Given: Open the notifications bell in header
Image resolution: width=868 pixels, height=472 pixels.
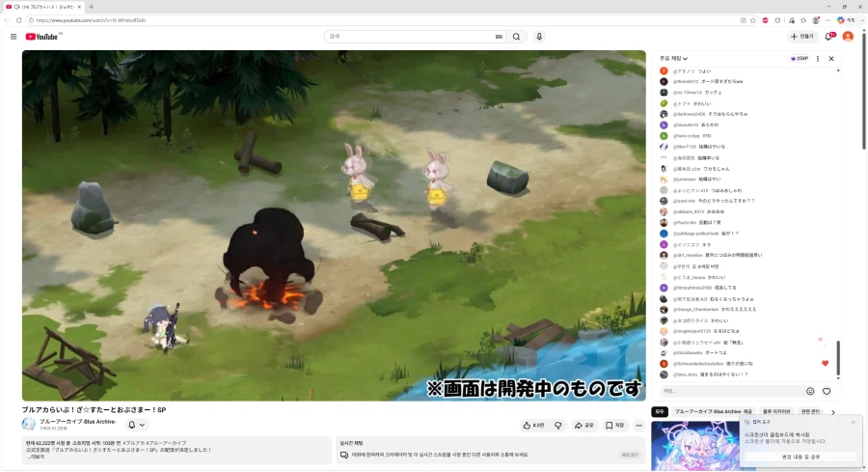Looking at the screenshot, I should click(829, 37).
